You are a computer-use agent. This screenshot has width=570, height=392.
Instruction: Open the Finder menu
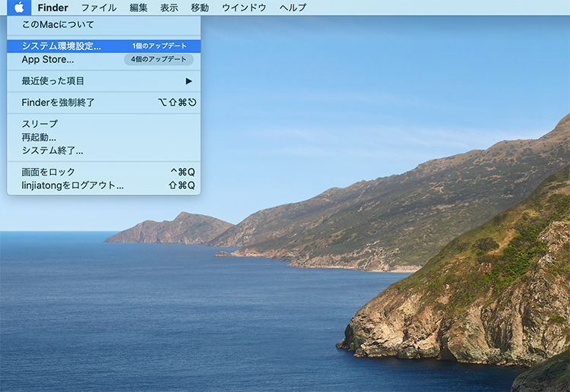52,8
